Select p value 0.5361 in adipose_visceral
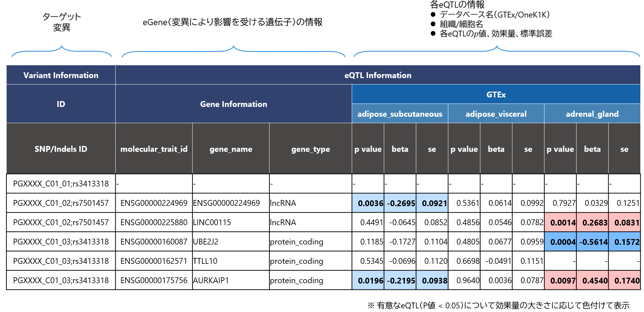Viewport: 644px width, 312px height. pos(464,203)
